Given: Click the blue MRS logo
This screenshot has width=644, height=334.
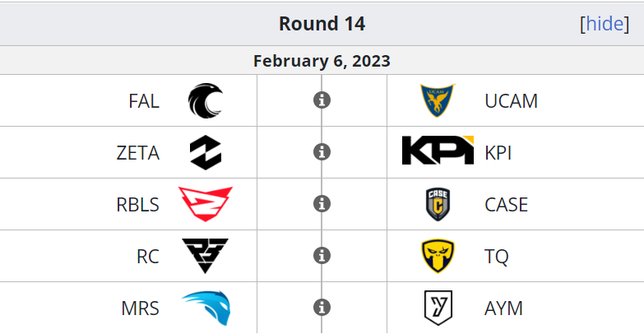Looking at the screenshot, I should point(206,308).
